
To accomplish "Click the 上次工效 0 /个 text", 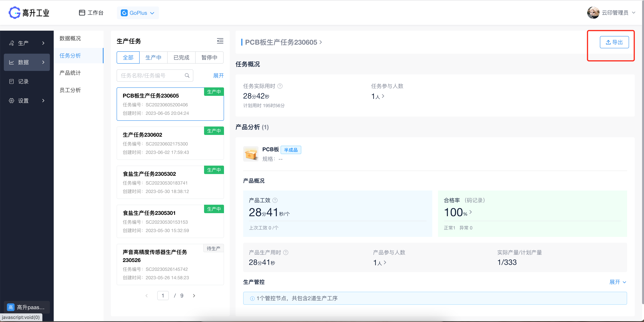I will [264, 228].
